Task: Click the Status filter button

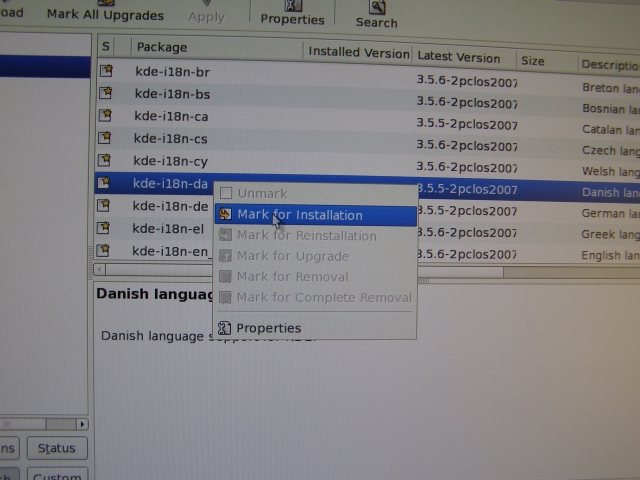Action: pos(57,448)
